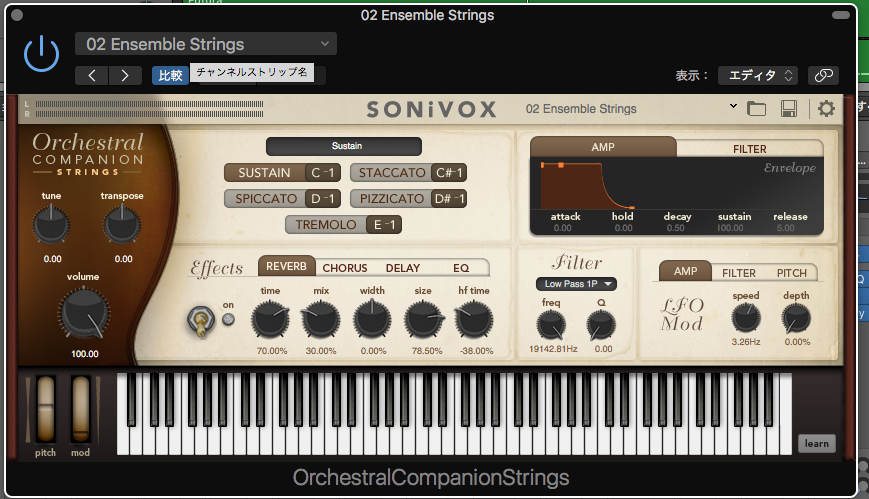Open settings gear icon
Image resolution: width=869 pixels, height=499 pixels.
pos(826,109)
